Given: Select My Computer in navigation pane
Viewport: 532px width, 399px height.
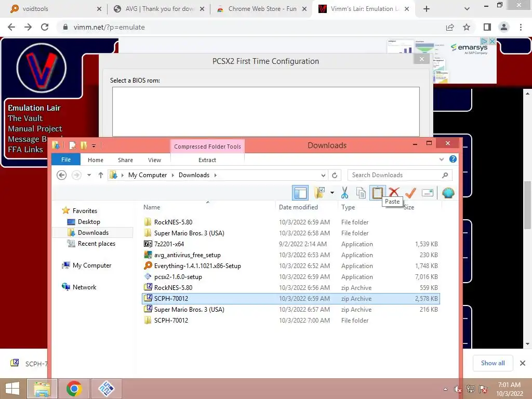Looking at the screenshot, I should point(91,265).
